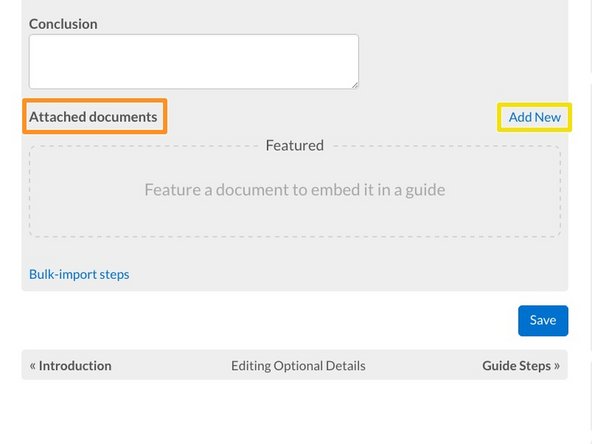
Task: Click the Conclusion field label
Action: point(63,24)
